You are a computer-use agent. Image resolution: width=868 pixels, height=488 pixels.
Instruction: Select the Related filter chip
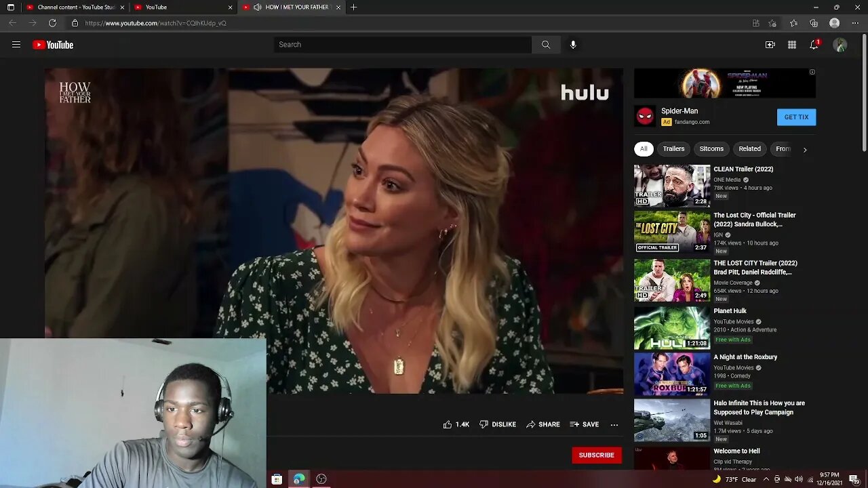click(x=750, y=149)
